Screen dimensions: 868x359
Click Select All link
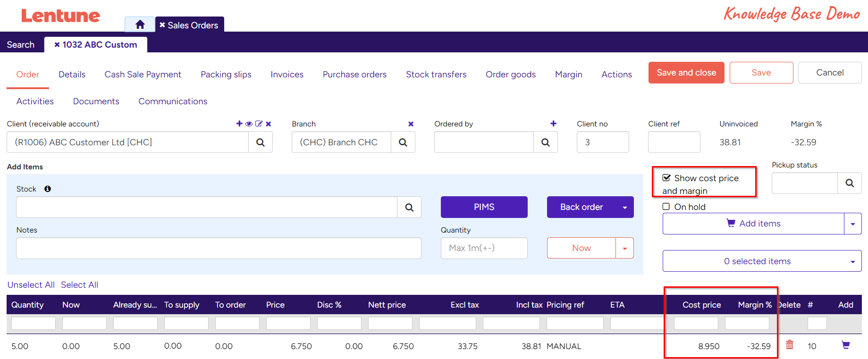coord(80,285)
